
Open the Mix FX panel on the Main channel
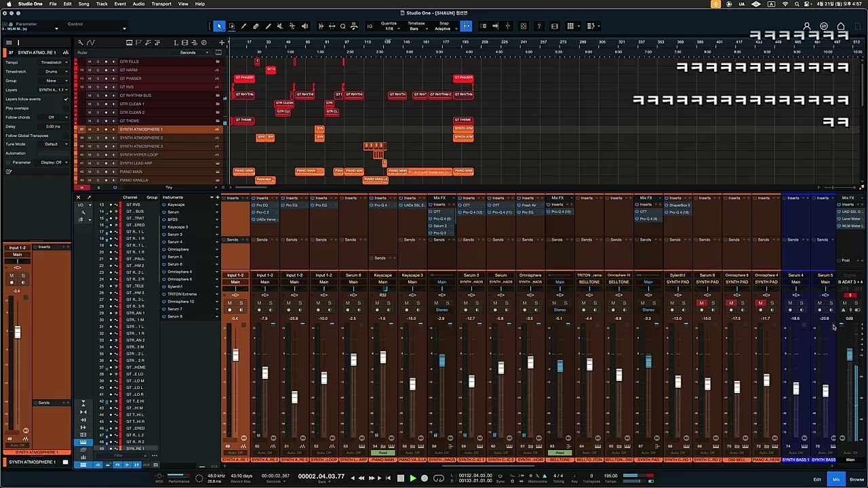coord(848,198)
